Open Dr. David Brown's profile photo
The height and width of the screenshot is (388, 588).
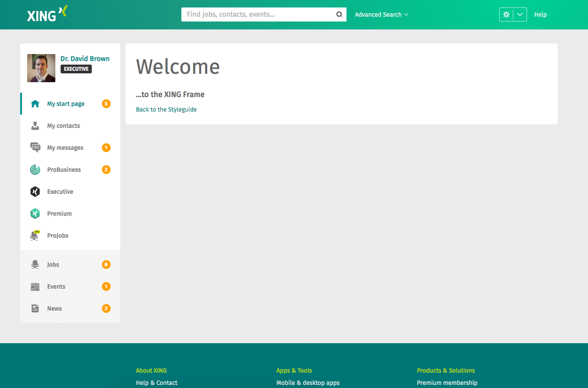click(41, 68)
